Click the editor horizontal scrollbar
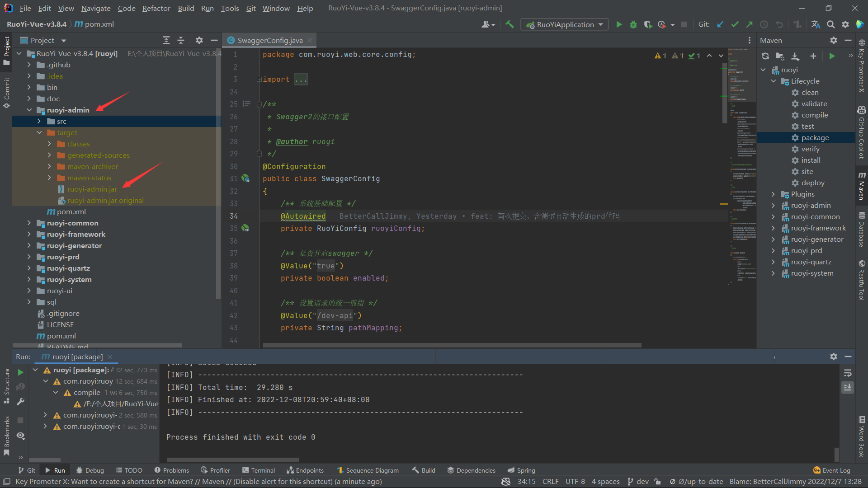 click(x=452, y=345)
